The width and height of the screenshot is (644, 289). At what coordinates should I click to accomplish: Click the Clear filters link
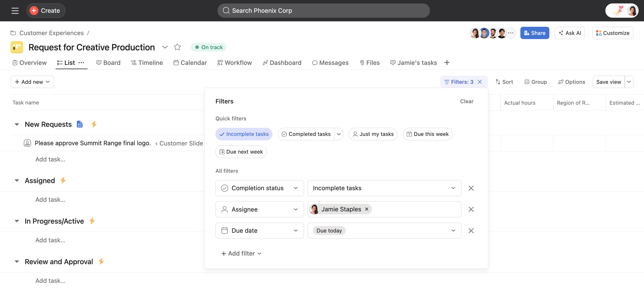[x=467, y=101]
